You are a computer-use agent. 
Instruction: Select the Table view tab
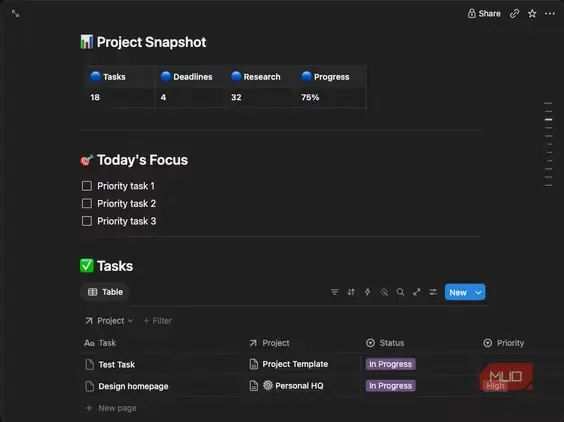[x=105, y=292]
